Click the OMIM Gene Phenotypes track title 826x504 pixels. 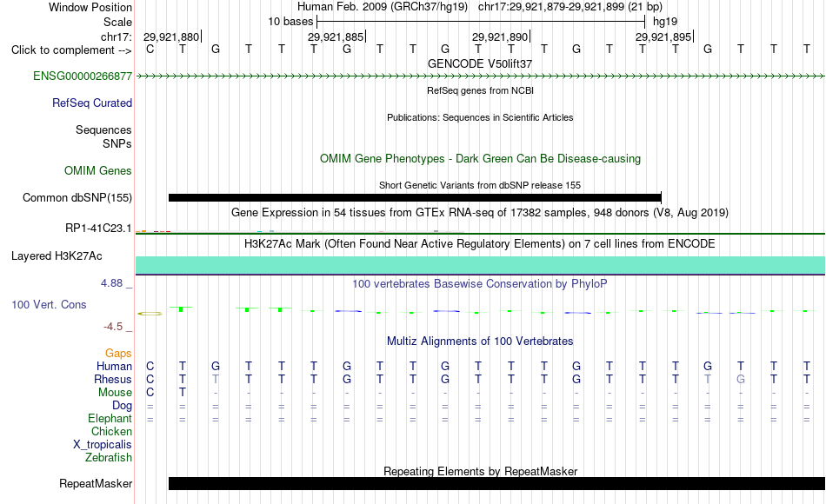(x=481, y=159)
